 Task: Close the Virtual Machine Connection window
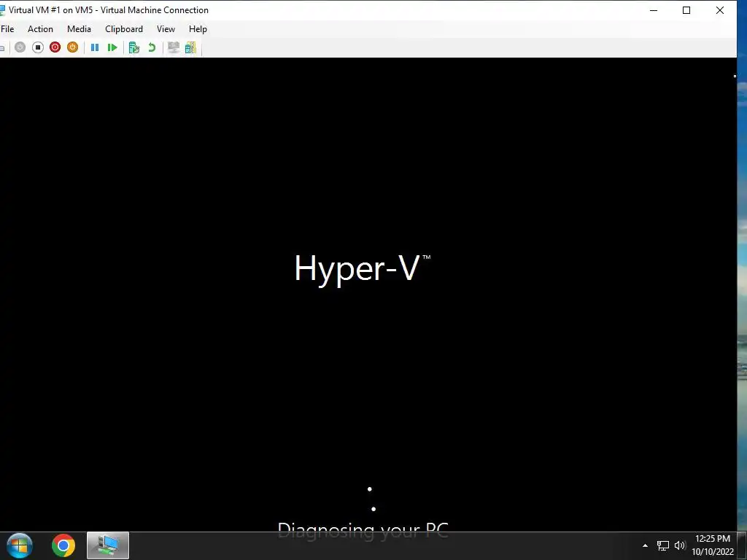tap(720, 10)
